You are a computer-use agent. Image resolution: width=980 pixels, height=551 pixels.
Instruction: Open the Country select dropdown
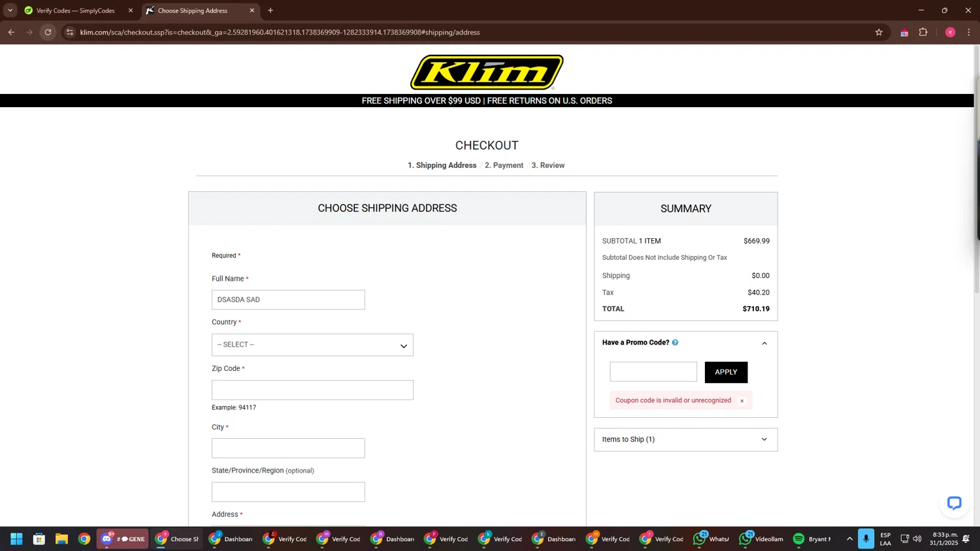[x=312, y=345]
